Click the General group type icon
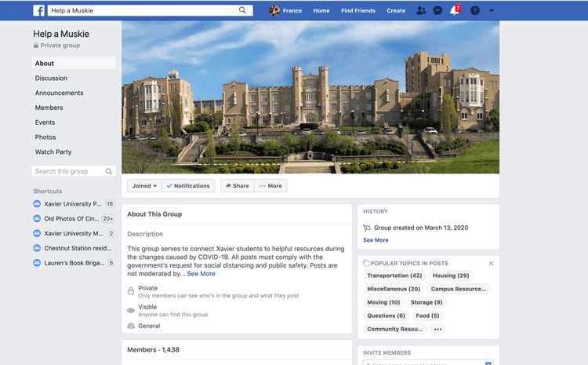The image size is (588, 365). (131, 326)
